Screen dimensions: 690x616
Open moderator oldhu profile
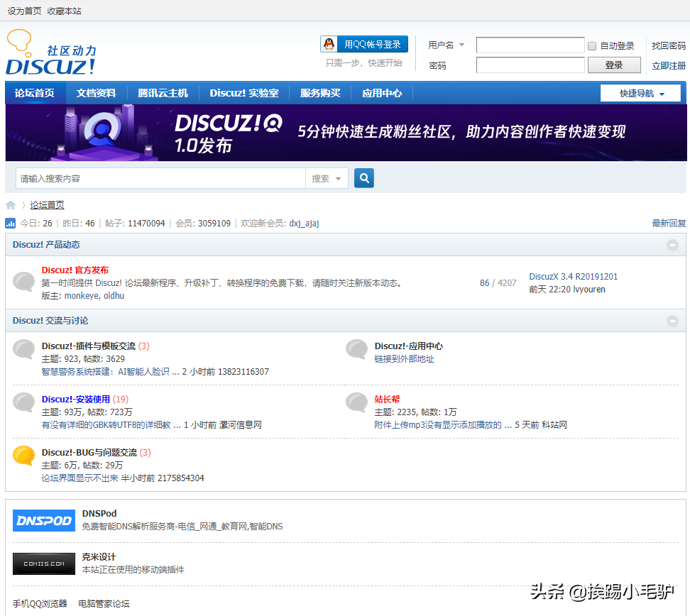(114, 296)
